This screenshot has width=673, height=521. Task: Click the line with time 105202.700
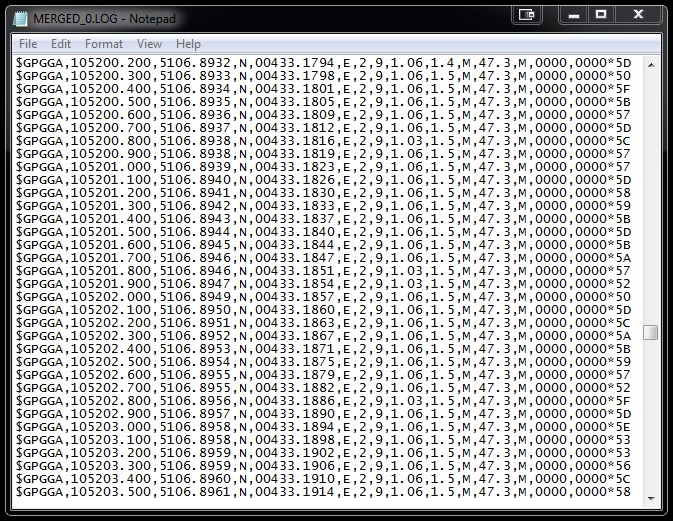tap(324, 388)
